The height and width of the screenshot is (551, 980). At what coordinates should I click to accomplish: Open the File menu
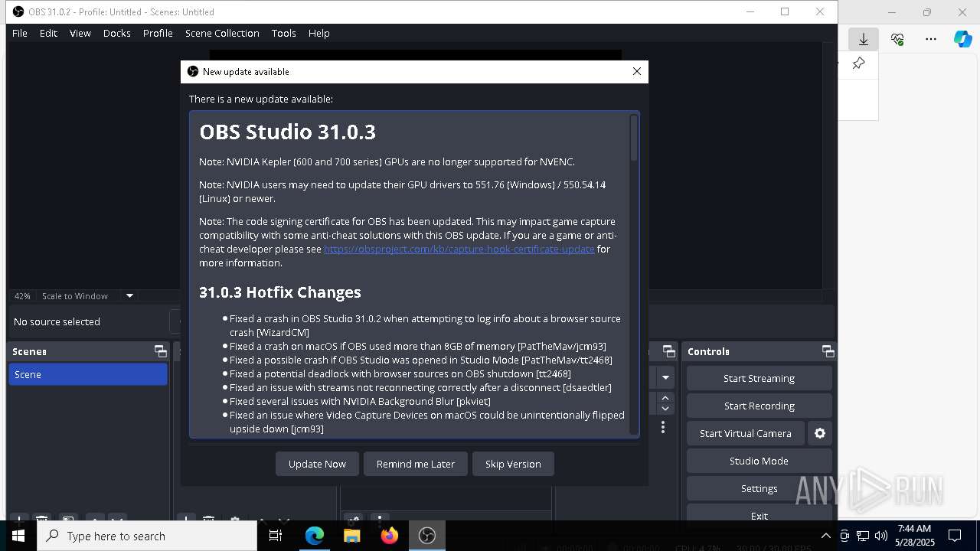tap(20, 33)
